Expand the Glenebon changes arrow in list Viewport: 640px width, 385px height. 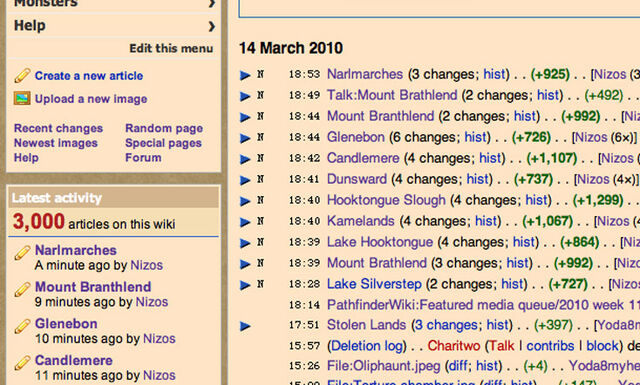coord(245,138)
